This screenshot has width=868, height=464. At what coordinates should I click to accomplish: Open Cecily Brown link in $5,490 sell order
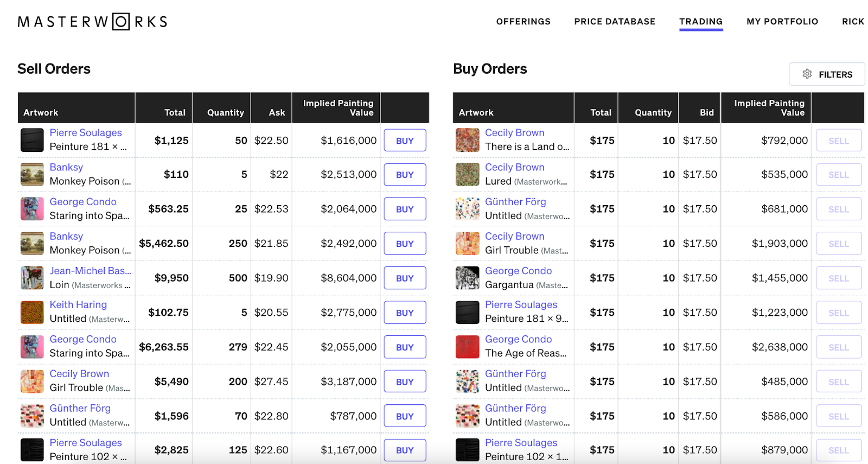[x=79, y=374]
